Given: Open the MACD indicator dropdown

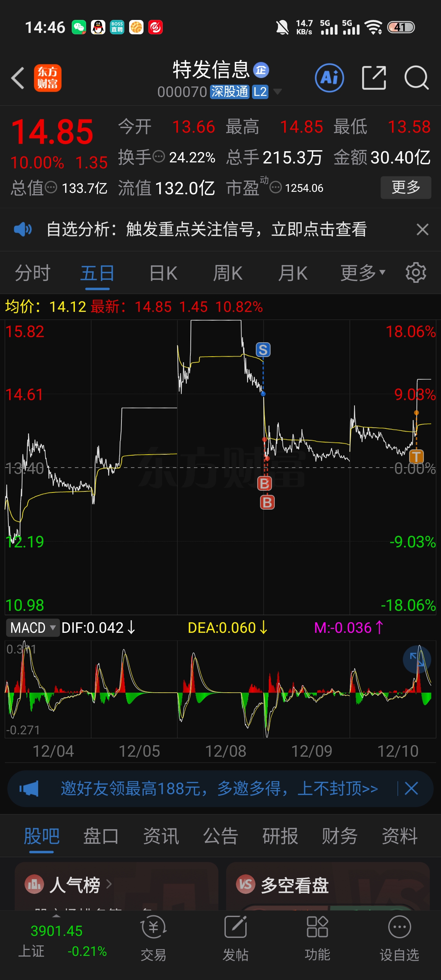Looking at the screenshot, I should (x=33, y=628).
